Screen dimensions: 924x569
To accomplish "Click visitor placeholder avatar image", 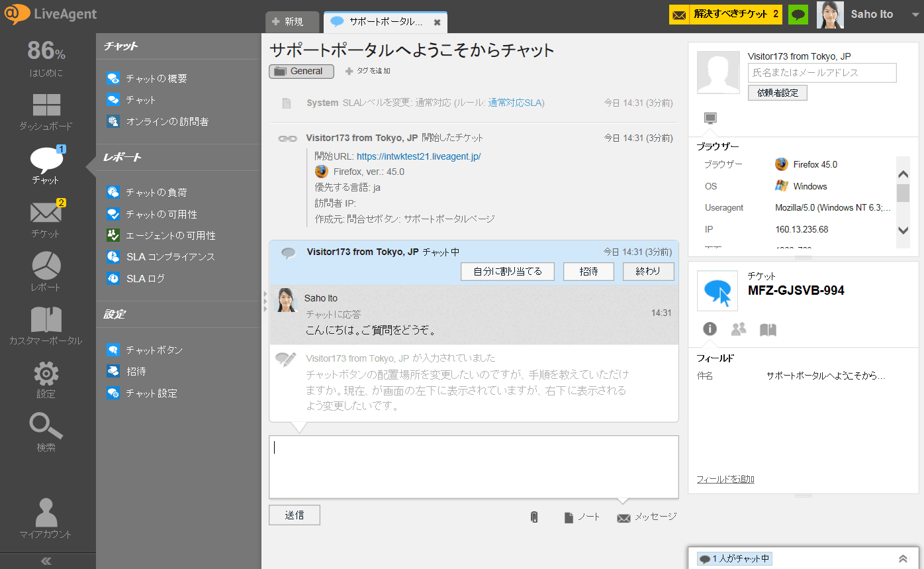I will pos(718,72).
